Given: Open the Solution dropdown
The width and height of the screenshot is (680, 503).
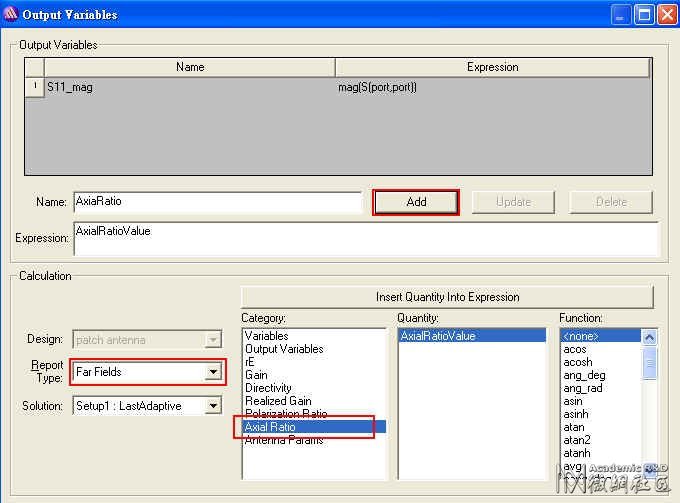Looking at the screenshot, I should [213, 406].
